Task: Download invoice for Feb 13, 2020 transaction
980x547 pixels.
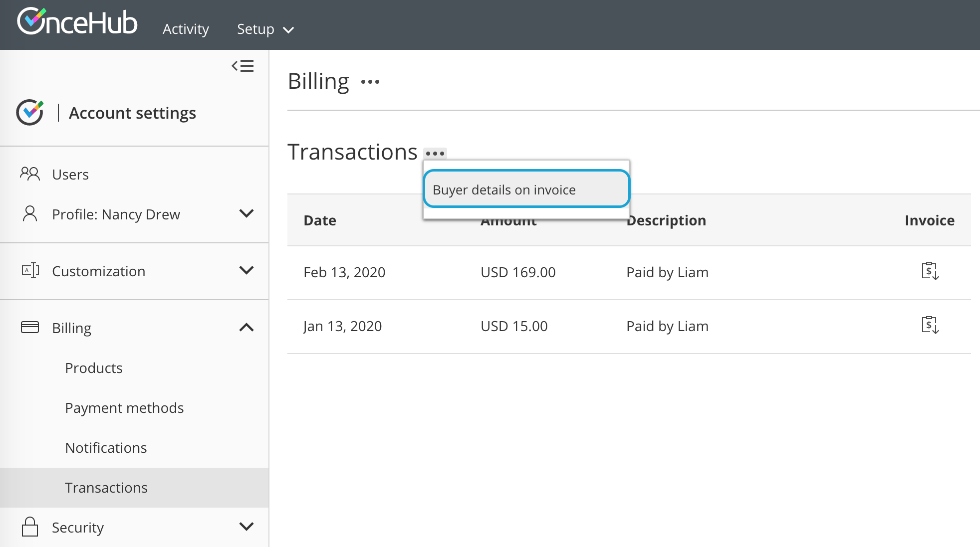Action: (930, 272)
